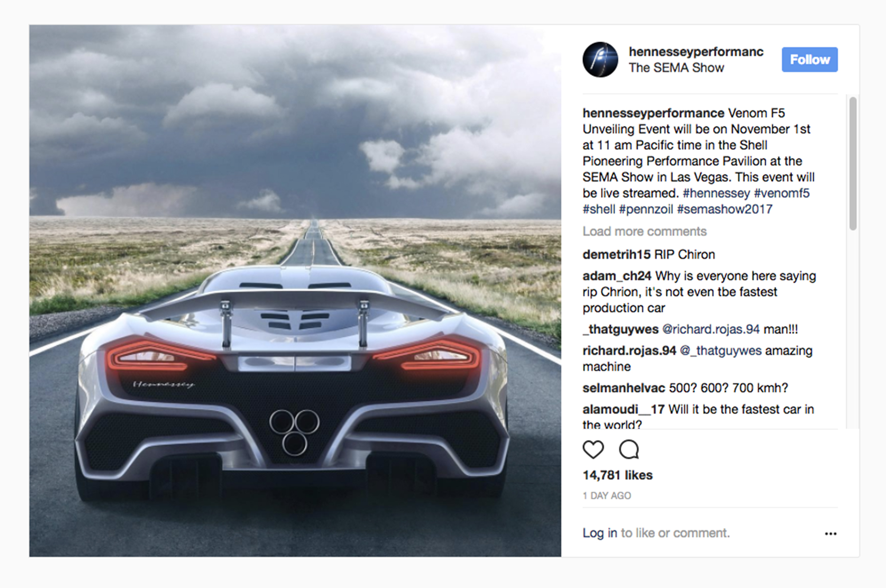The width and height of the screenshot is (886, 588).
Task: Open the three-dot more options menu
Action: tap(831, 534)
